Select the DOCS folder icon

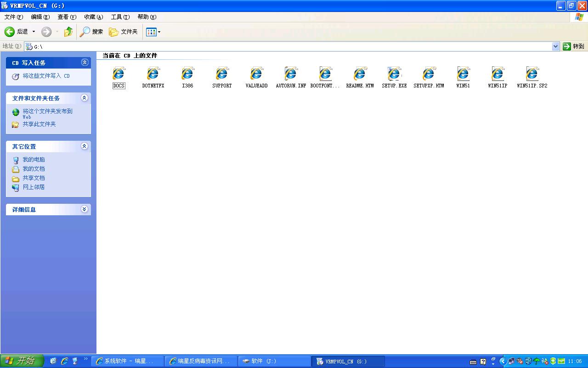pyautogui.click(x=119, y=74)
